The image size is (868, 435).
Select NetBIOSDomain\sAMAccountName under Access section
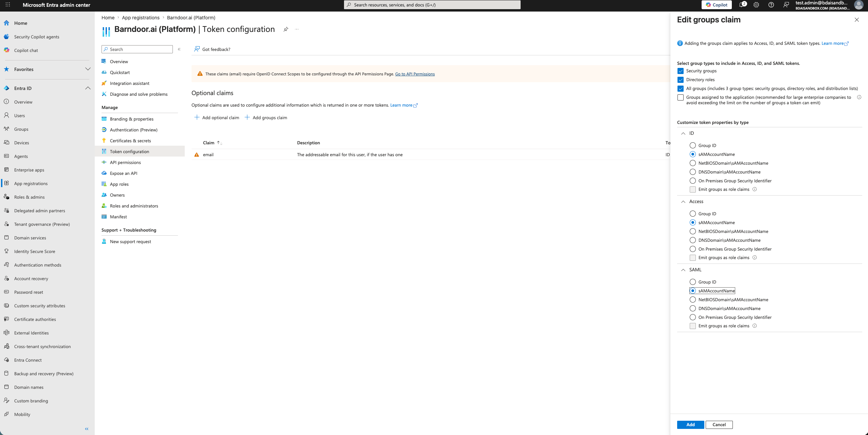click(x=693, y=231)
